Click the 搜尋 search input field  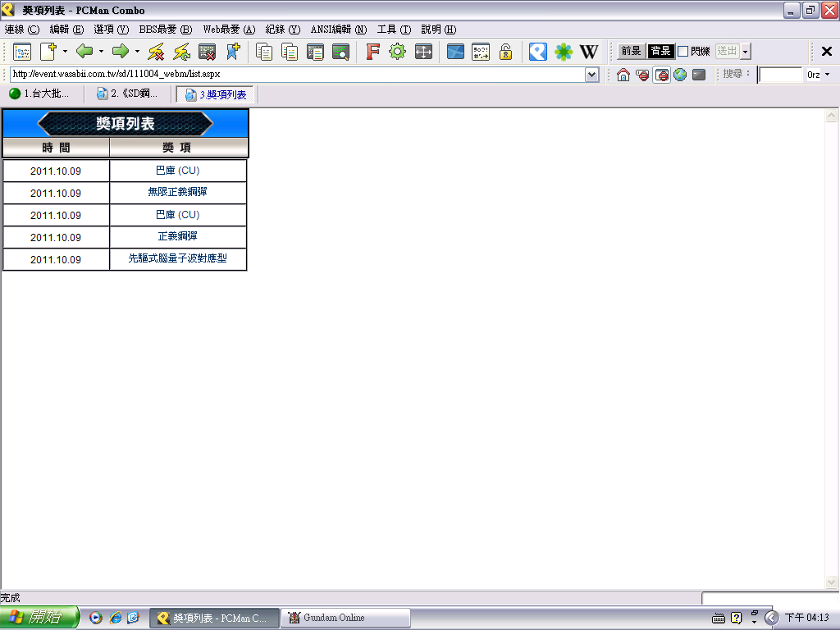coord(779,75)
